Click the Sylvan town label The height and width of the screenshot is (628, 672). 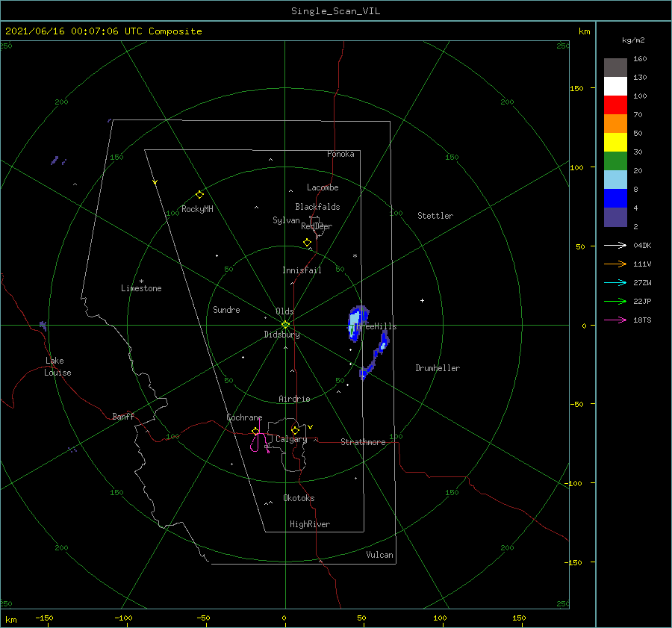286,220
